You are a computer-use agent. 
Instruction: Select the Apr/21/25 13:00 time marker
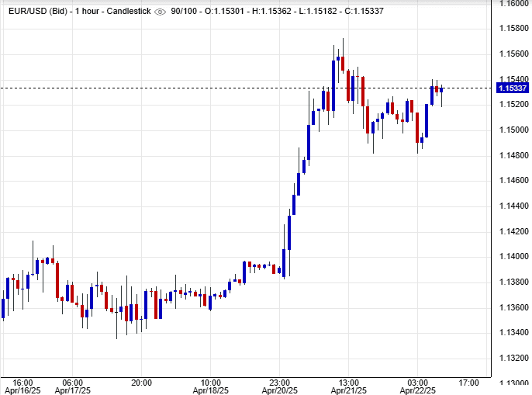[348, 387]
